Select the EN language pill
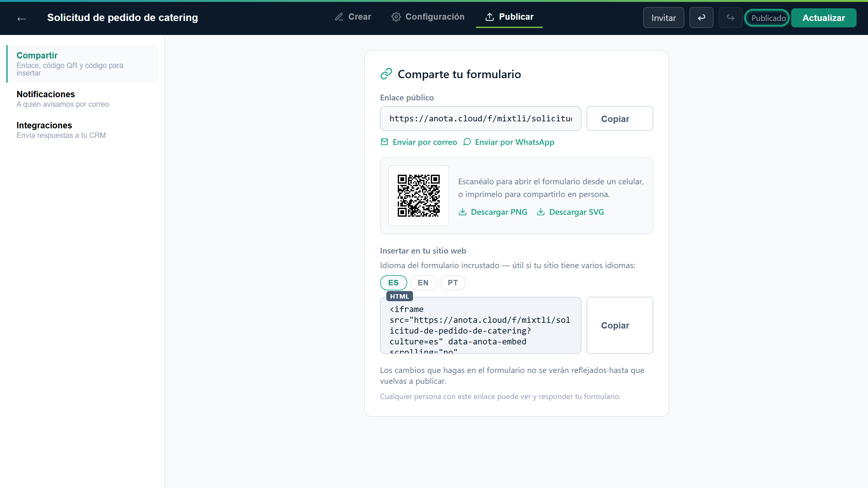Screen dimensions: 868x488 (423, 282)
